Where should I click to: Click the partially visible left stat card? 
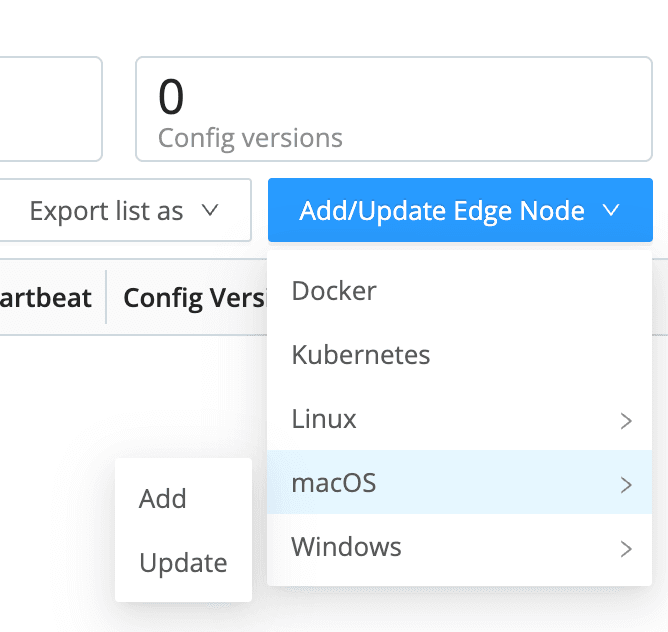click(50, 109)
